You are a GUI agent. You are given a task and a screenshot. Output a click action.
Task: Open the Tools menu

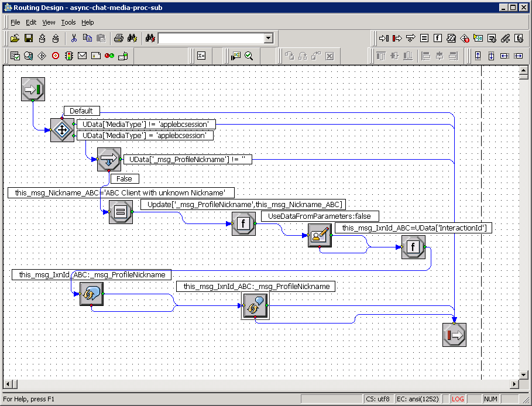pos(68,22)
